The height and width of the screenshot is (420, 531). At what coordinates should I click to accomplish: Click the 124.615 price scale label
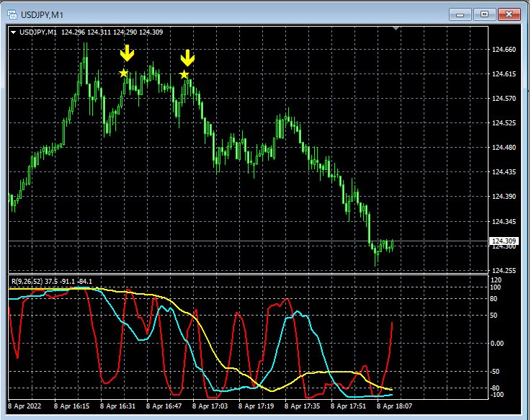pos(504,73)
